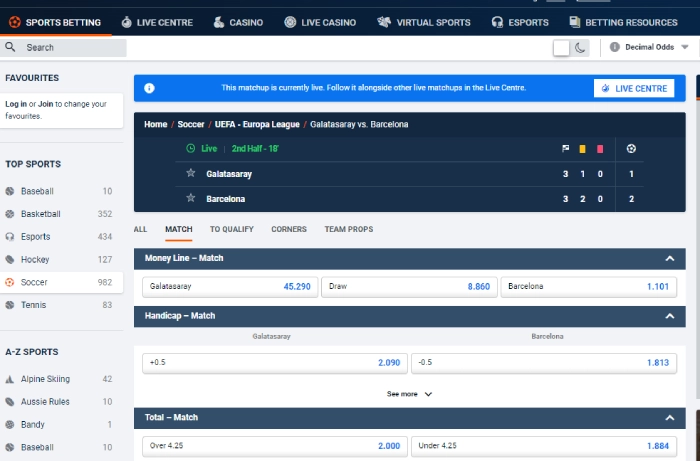
Task: Open Virtual Sports section
Action: tap(424, 22)
